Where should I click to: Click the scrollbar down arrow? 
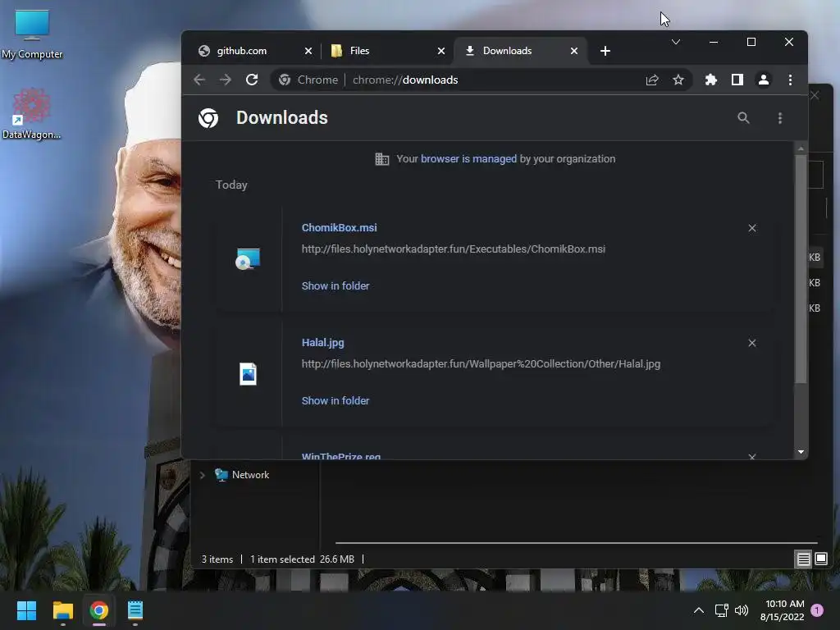pyautogui.click(x=801, y=452)
